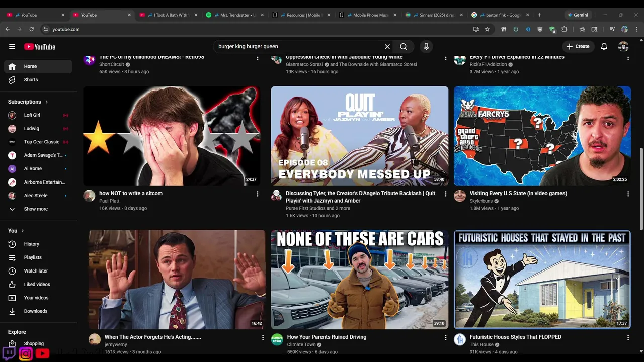Open the Paul Platt channel avatar

[x=89, y=196]
